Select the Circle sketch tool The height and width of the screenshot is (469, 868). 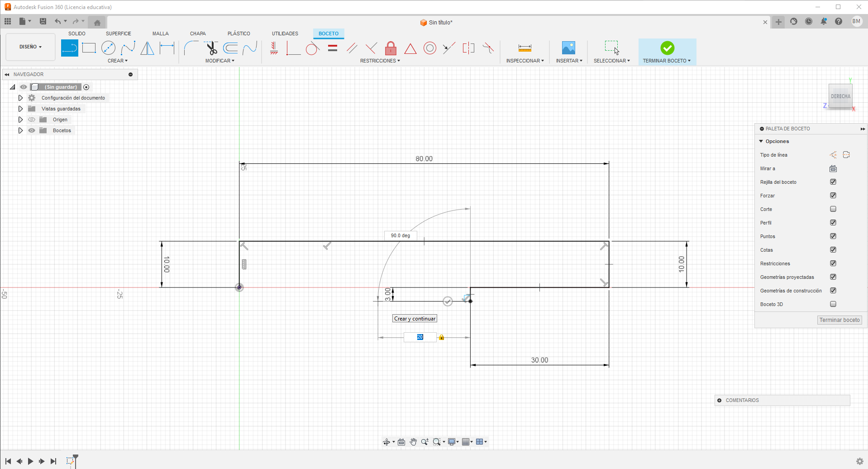pos(109,48)
